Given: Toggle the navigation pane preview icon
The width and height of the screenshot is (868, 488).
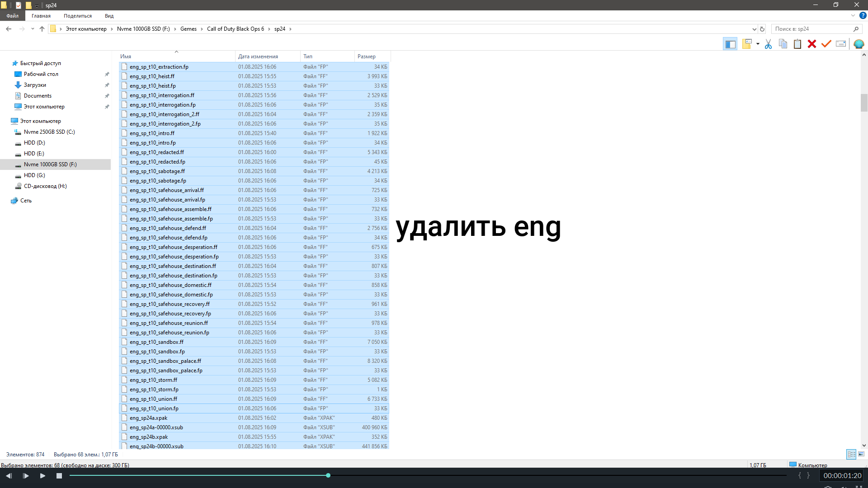Looking at the screenshot, I should (730, 44).
